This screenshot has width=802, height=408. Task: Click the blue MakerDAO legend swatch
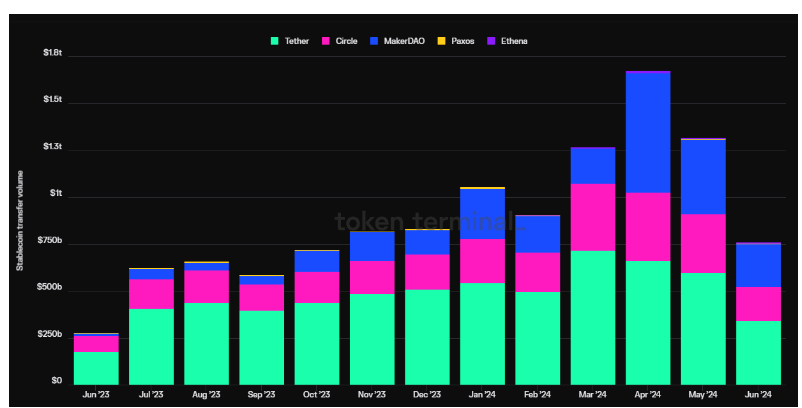click(374, 41)
